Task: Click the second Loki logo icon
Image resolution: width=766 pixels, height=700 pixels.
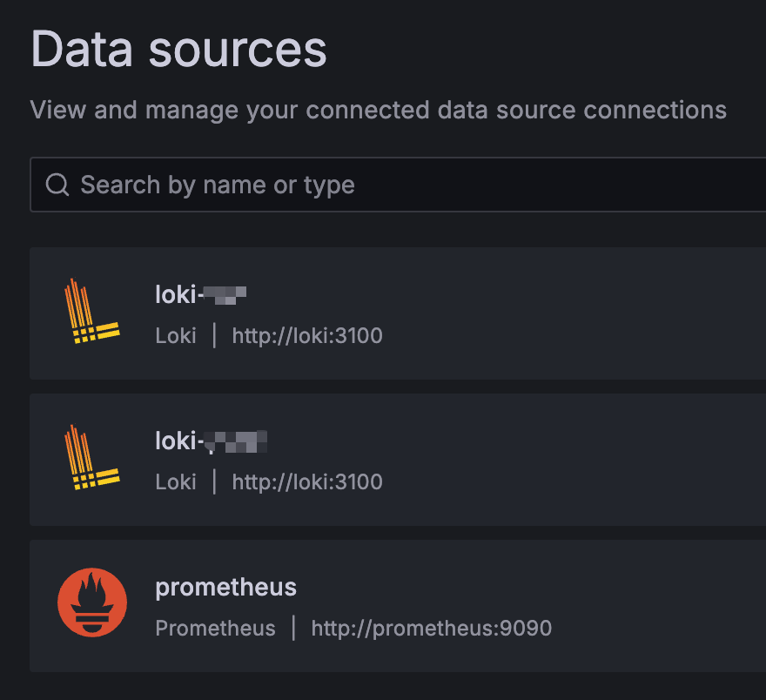Action: (91, 458)
